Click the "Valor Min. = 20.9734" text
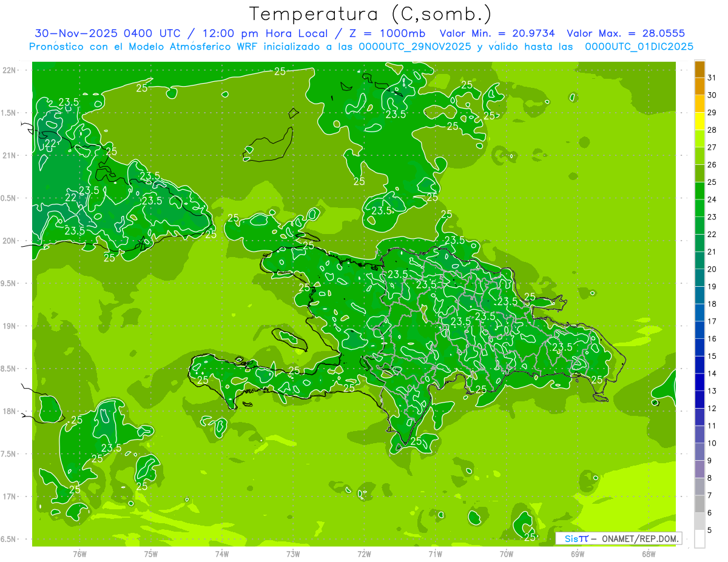This screenshot has height=562, width=728. click(x=497, y=33)
